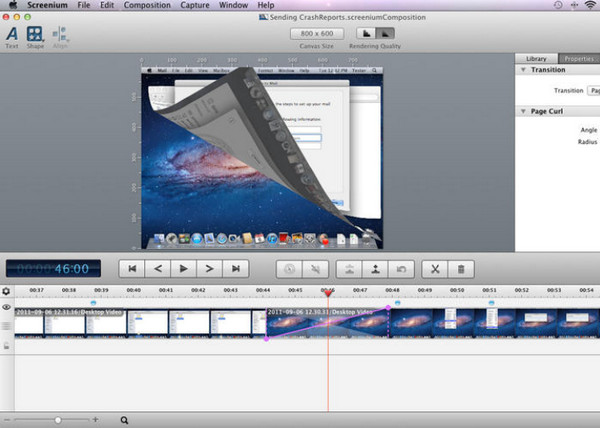This screenshot has width=600, height=428.
Task: Click the Align tool icon
Action: click(60, 34)
